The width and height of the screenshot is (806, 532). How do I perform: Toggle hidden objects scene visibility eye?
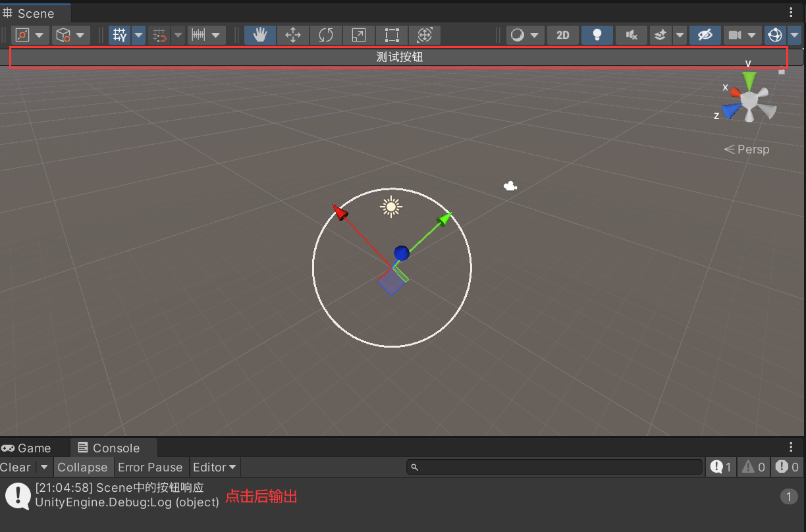(705, 35)
